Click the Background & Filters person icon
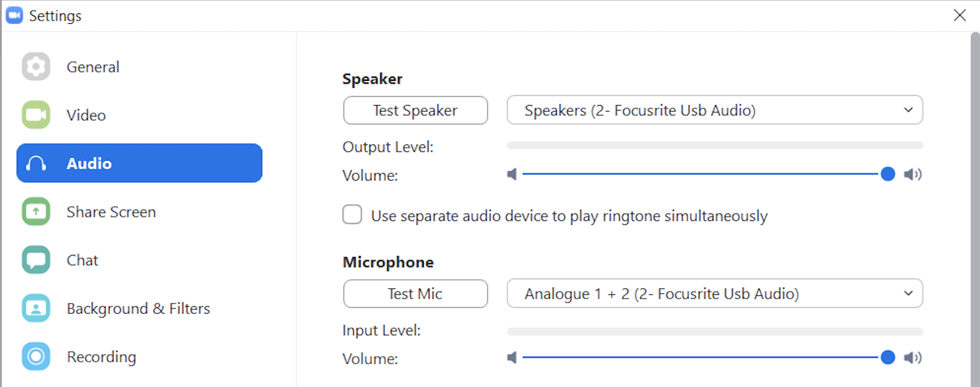This screenshot has height=387, width=980. tap(36, 308)
